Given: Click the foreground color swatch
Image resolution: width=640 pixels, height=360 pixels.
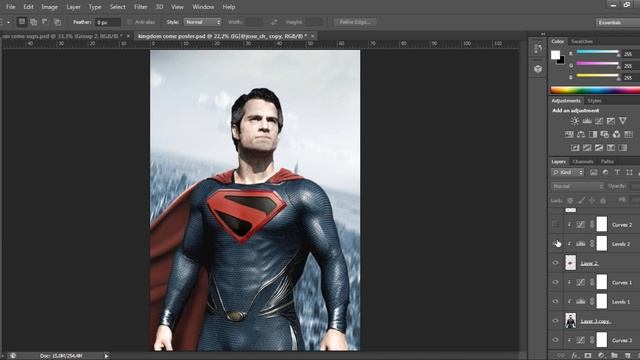Looking at the screenshot, I should pos(555,55).
